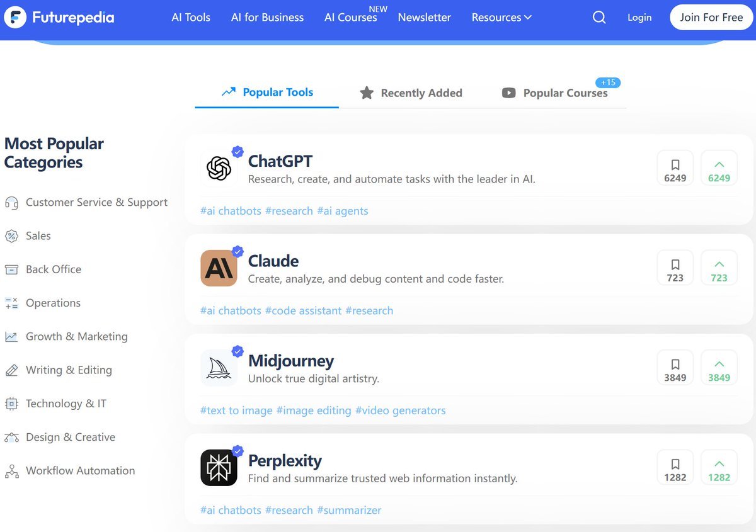The image size is (756, 532).
Task: Click the #text to image tag
Action: tap(236, 410)
